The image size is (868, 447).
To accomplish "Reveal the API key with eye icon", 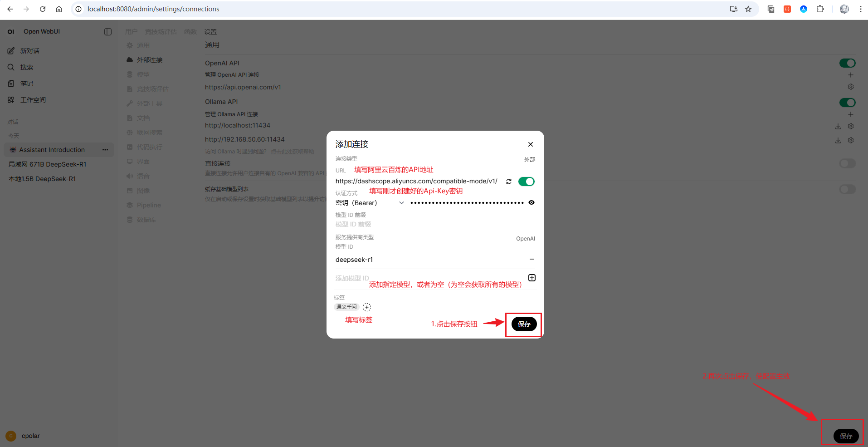I will click(532, 202).
